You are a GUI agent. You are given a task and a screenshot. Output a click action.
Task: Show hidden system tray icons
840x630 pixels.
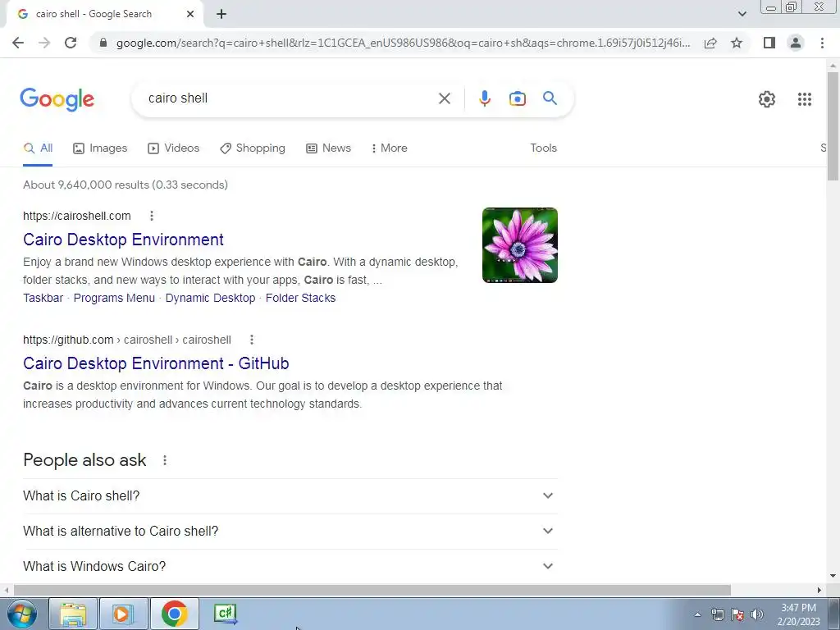(x=697, y=614)
